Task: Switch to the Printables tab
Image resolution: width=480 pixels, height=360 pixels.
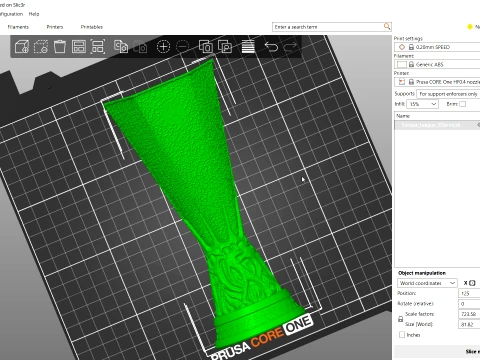Action: [92, 27]
